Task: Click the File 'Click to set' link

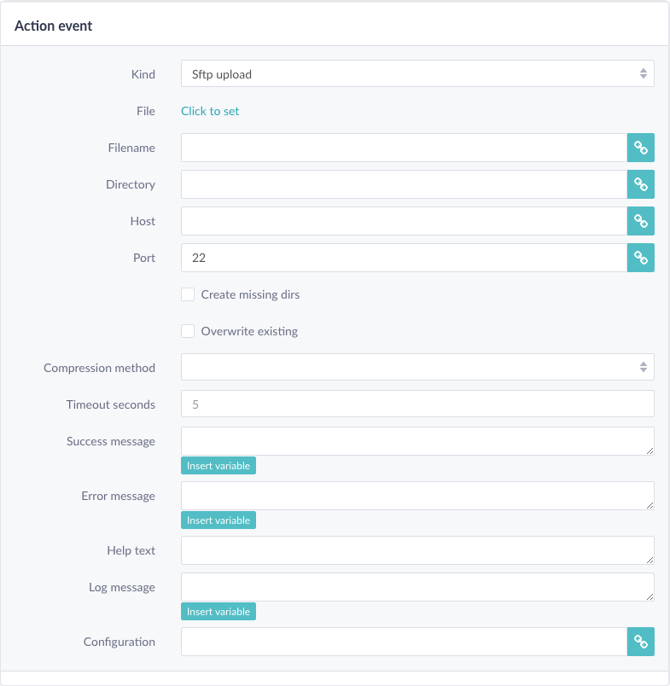Action: (x=210, y=111)
